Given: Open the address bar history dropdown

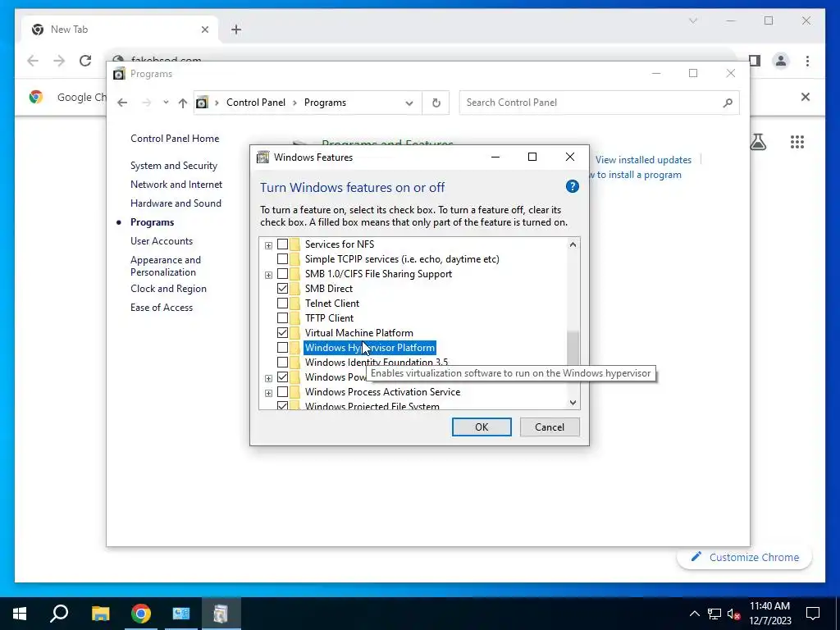Looking at the screenshot, I should 409,103.
